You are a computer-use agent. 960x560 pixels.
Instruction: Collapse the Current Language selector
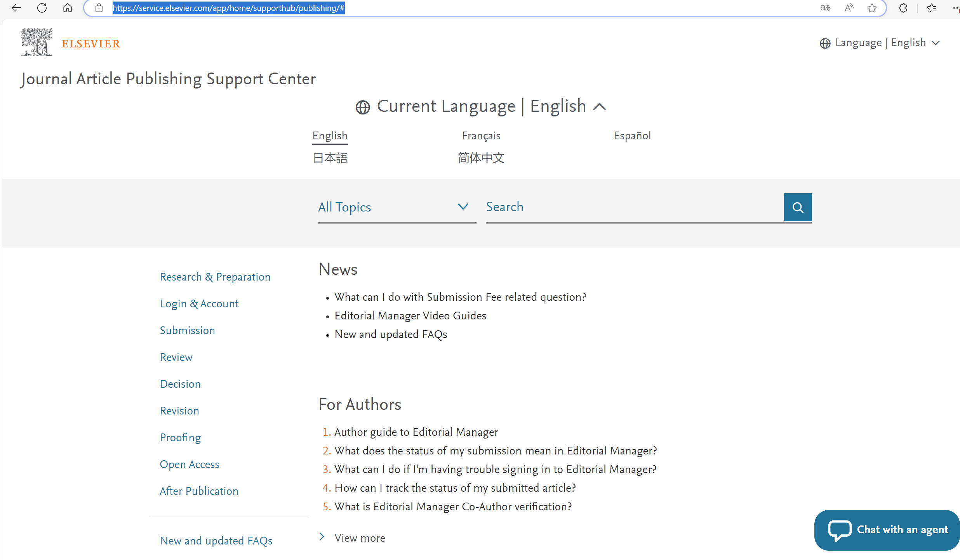(x=600, y=107)
